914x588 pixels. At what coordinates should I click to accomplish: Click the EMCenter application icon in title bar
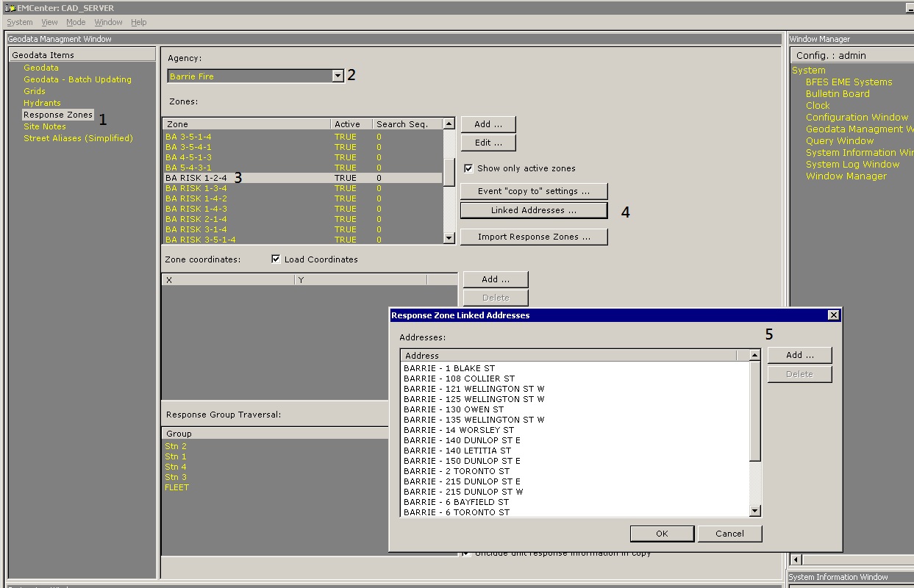tap(10, 7)
